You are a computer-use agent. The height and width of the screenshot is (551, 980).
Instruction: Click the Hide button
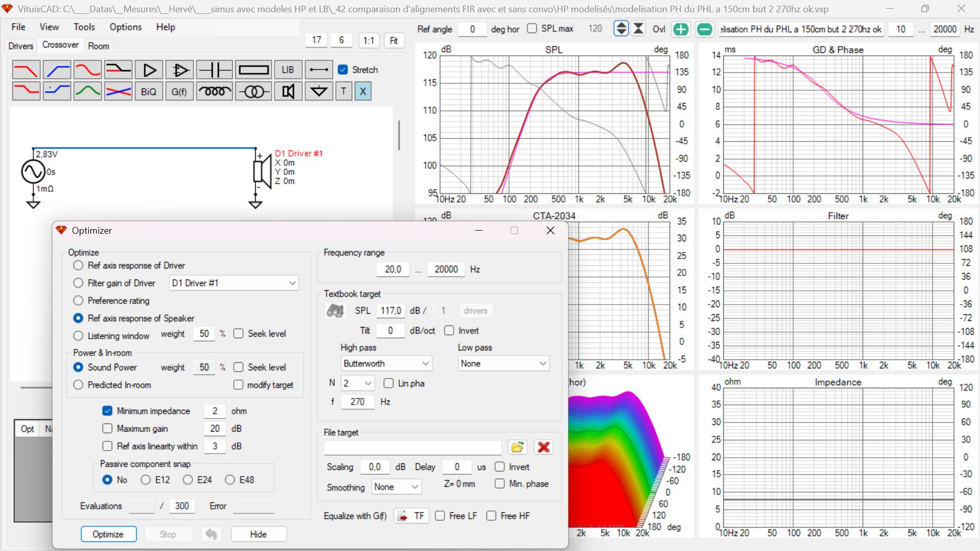[258, 534]
